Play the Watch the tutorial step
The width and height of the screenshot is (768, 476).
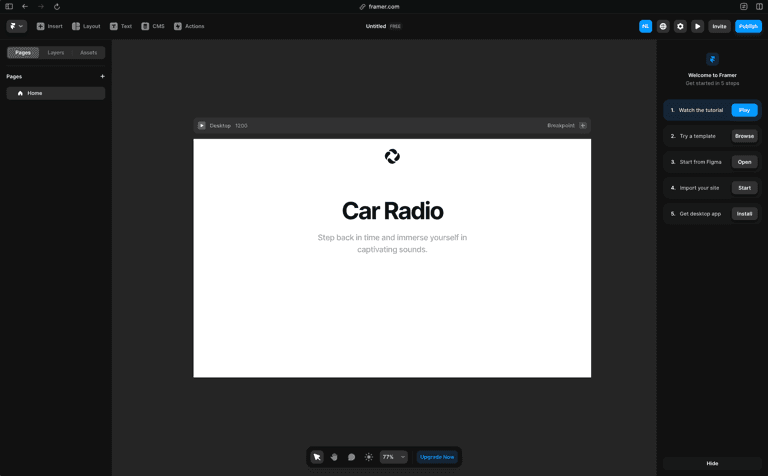(744, 110)
